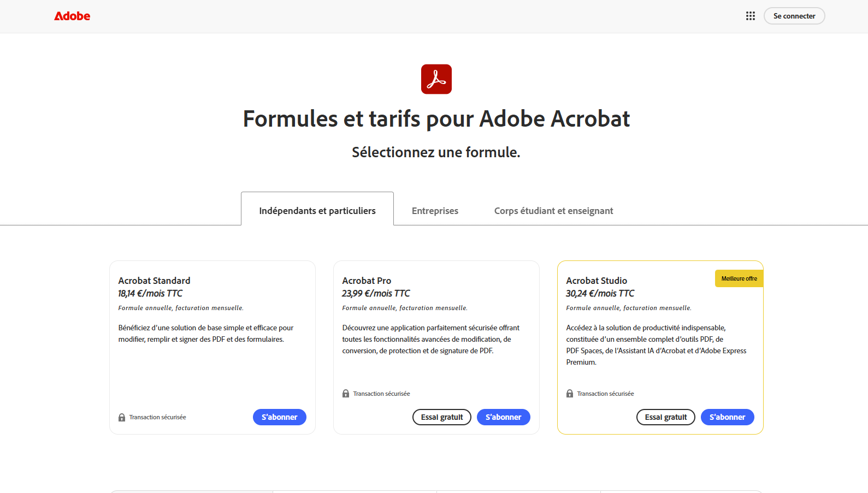The height and width of the screenshot is (493, 868).
Task: Click Acrobat Pro's Formule annuelle billing note
Action: point(405,308)
